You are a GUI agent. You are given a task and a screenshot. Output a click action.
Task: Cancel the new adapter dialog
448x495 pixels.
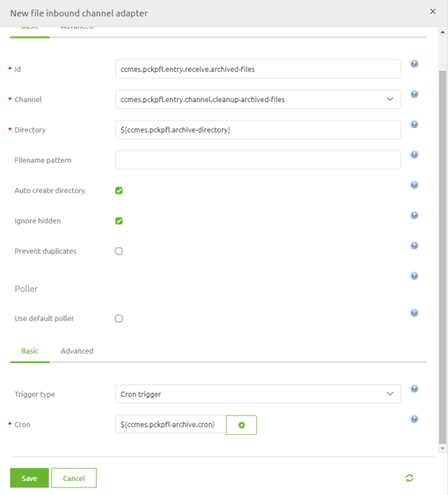[x=74, y=478]
